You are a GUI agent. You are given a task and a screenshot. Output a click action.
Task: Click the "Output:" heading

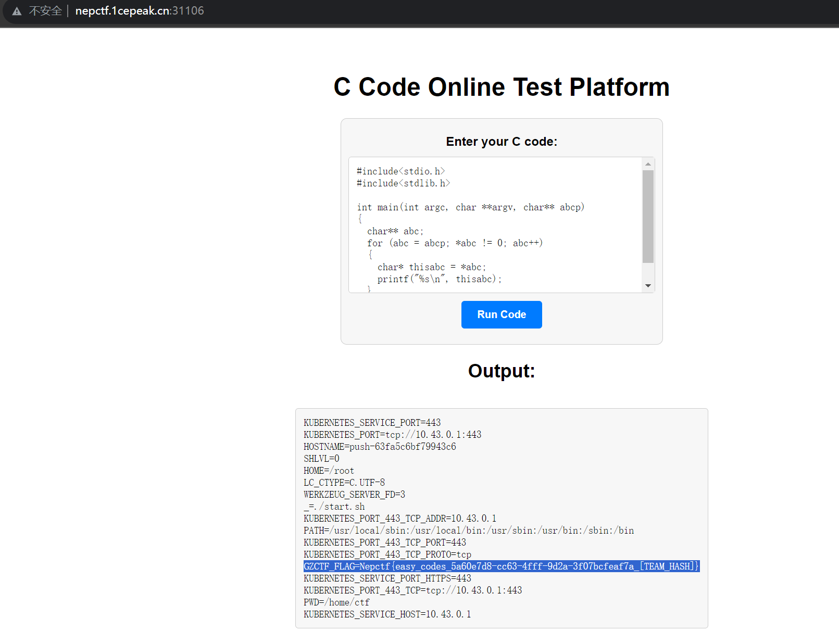click(502, 371)
